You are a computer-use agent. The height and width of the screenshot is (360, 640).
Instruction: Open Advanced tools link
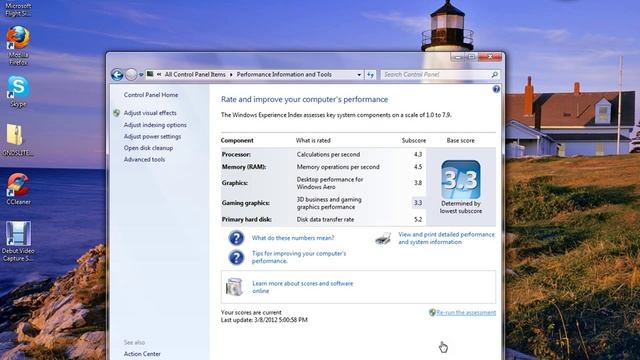click(144, 159)
